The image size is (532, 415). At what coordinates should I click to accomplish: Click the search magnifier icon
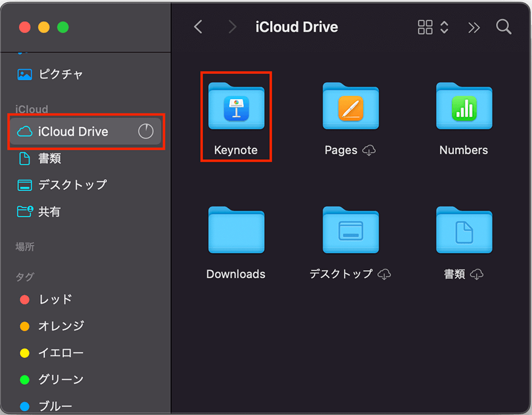click(x=504, y=27)
